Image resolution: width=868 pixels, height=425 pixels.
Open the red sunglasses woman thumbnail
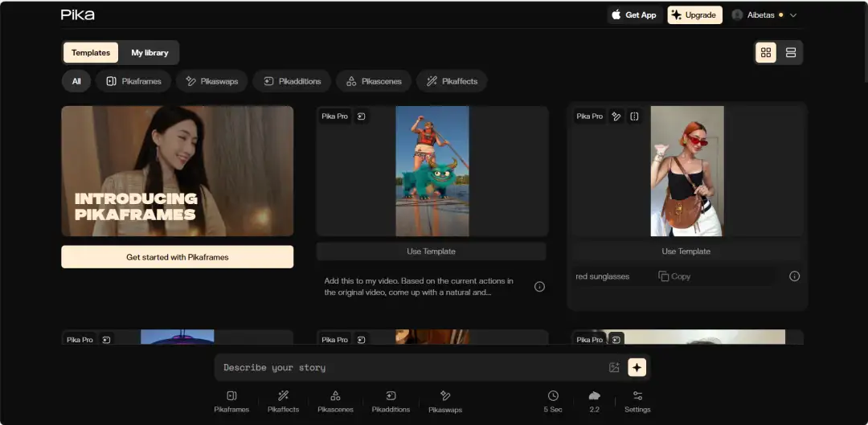tap(687, 171)
